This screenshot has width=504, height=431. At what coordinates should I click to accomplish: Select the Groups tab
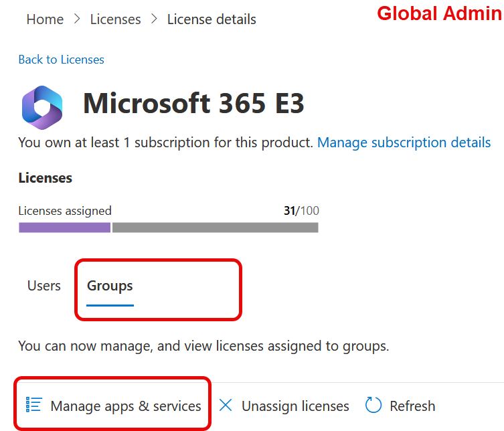(110, 286)
